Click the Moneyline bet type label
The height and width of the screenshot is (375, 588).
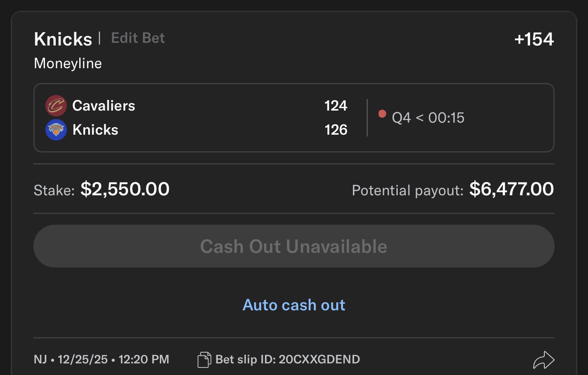coord(68,63)
